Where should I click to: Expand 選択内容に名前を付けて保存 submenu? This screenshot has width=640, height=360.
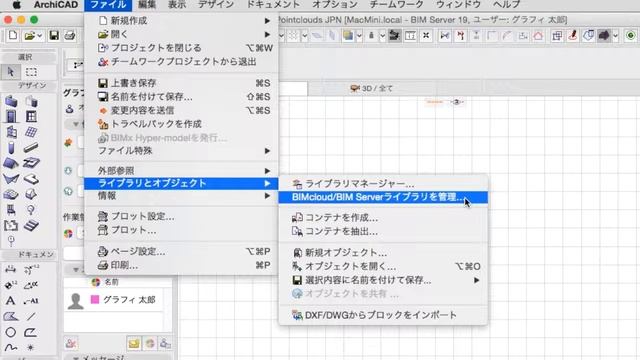point(383,280)
